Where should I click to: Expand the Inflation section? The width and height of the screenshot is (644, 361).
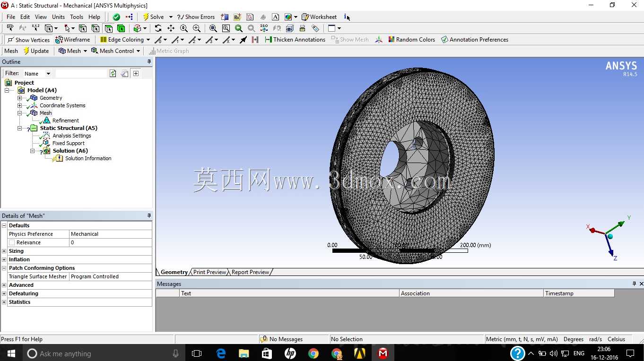coord(4,259)
